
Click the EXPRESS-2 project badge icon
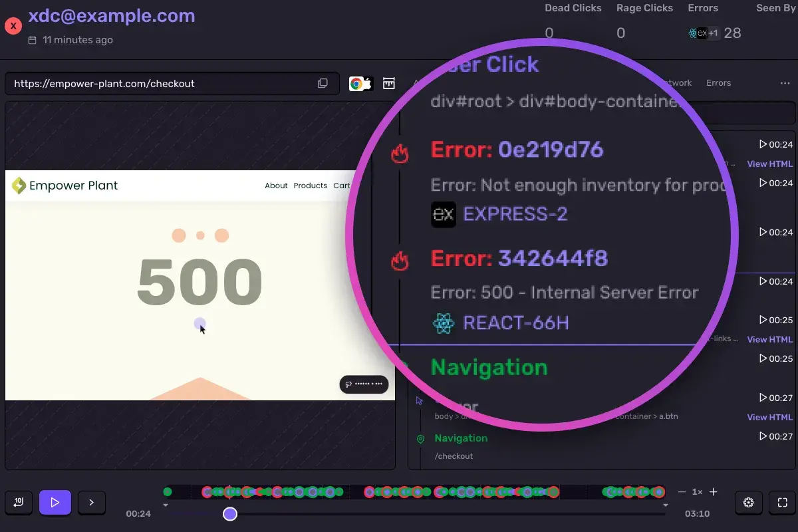[443, 214]
